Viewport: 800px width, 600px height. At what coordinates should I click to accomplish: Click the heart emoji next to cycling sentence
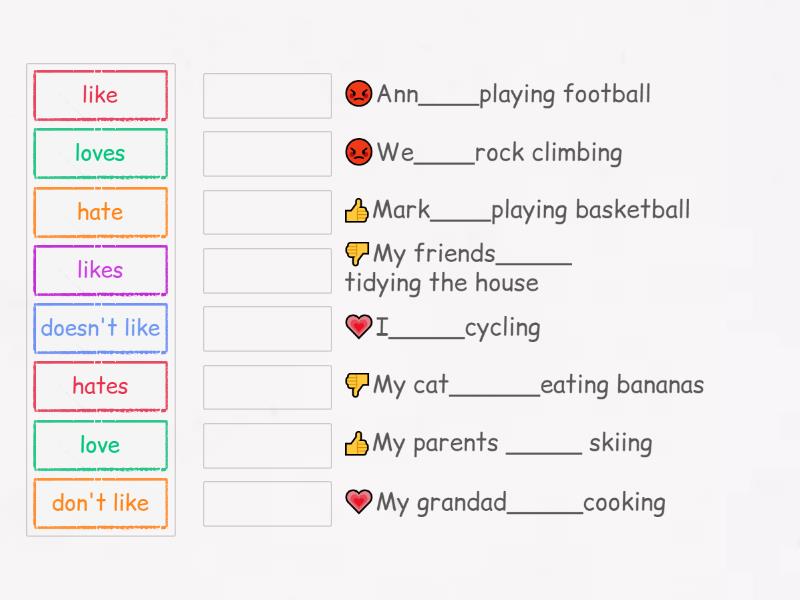tap(359, 327)
